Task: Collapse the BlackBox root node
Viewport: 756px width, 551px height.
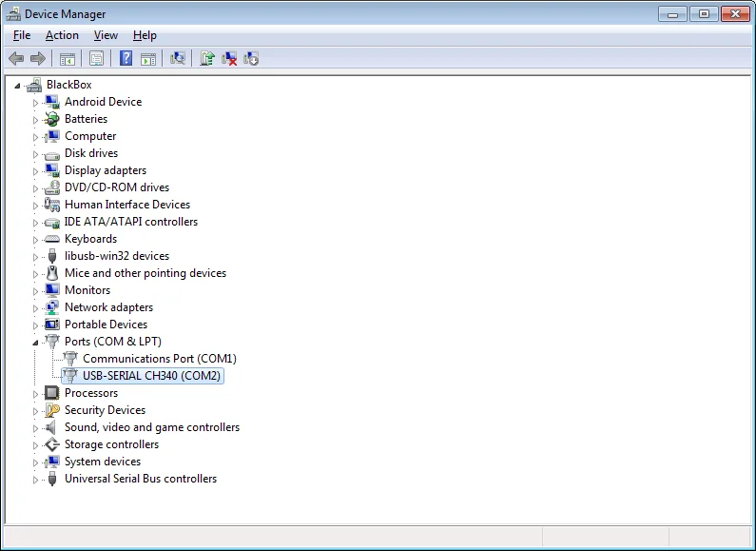Action: click(x=17, y=86)
